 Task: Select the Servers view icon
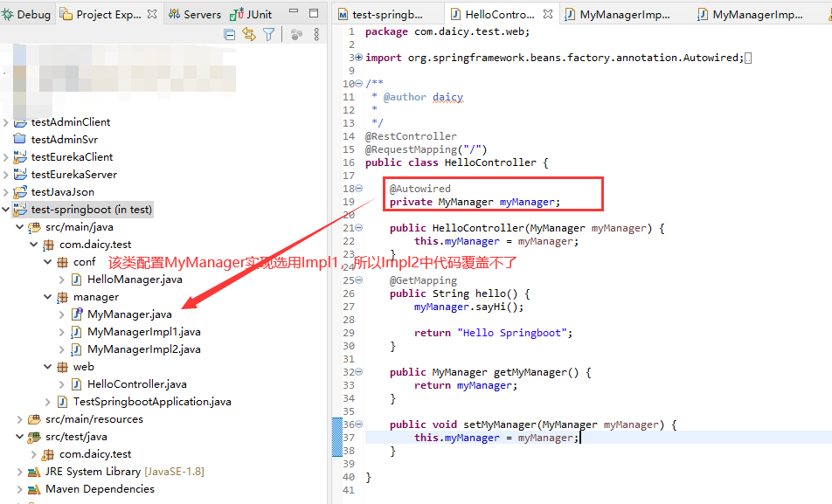(175, 13)
